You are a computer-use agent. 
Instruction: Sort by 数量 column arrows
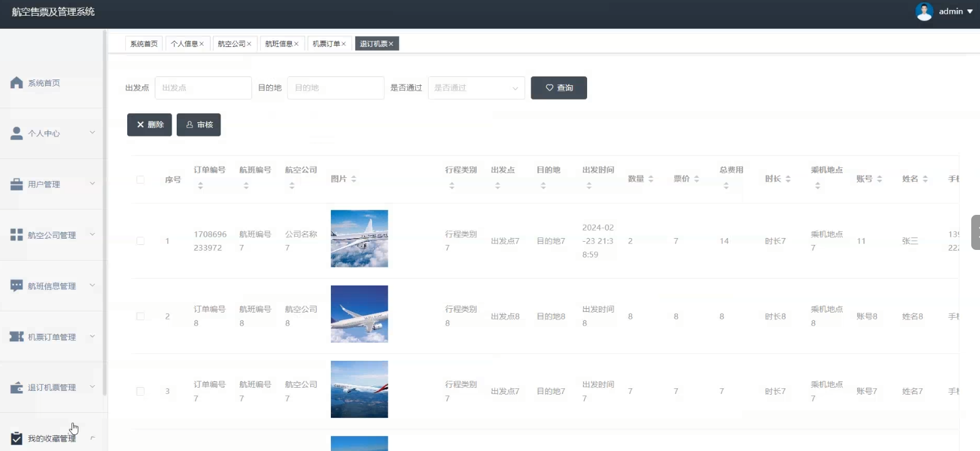point(650,179)
